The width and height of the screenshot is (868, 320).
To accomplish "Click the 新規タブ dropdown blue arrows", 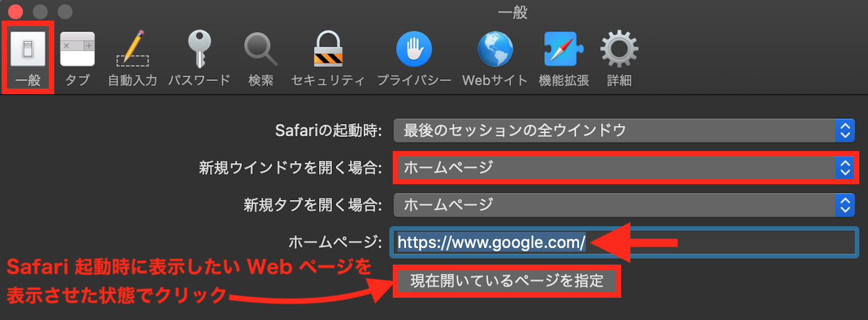I will 845,205.
